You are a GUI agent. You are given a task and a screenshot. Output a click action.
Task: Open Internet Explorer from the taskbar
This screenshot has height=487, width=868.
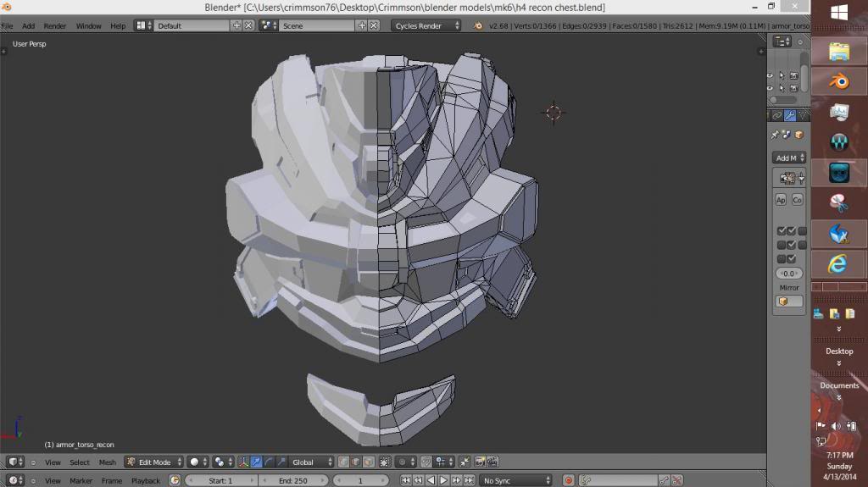point(838,263)
